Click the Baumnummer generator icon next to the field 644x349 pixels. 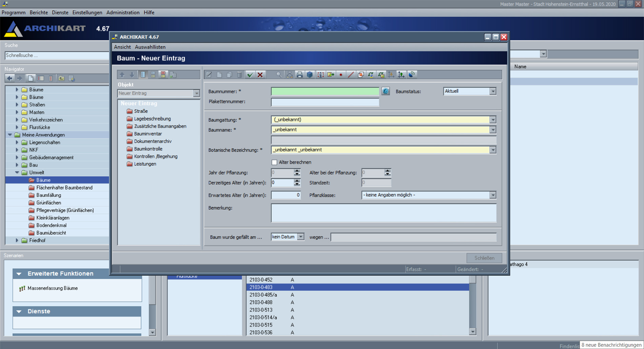point(385,91)
